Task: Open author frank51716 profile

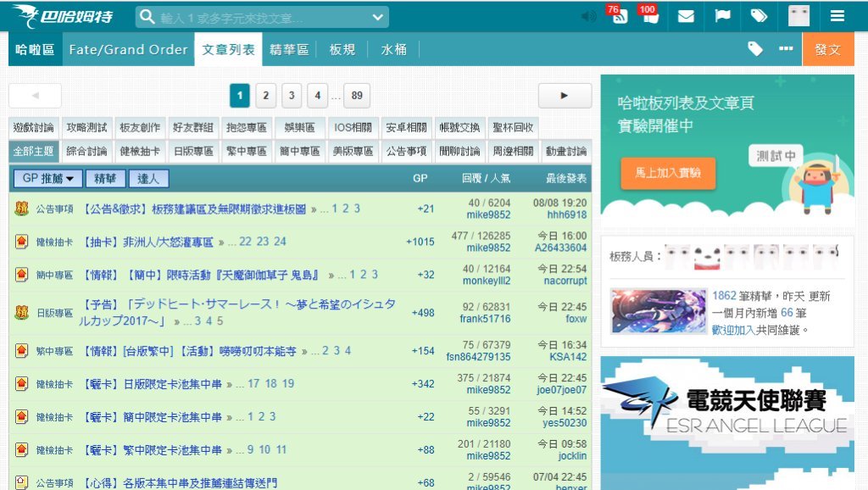Action: tap(485, 319)
